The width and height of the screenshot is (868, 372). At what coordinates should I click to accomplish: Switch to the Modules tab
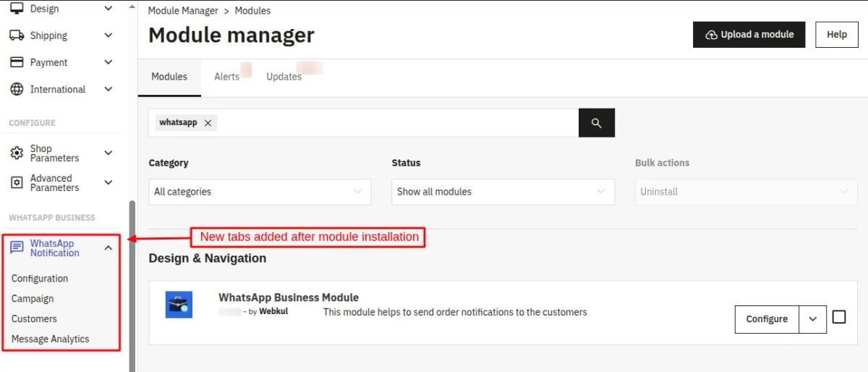pos(169,77)
